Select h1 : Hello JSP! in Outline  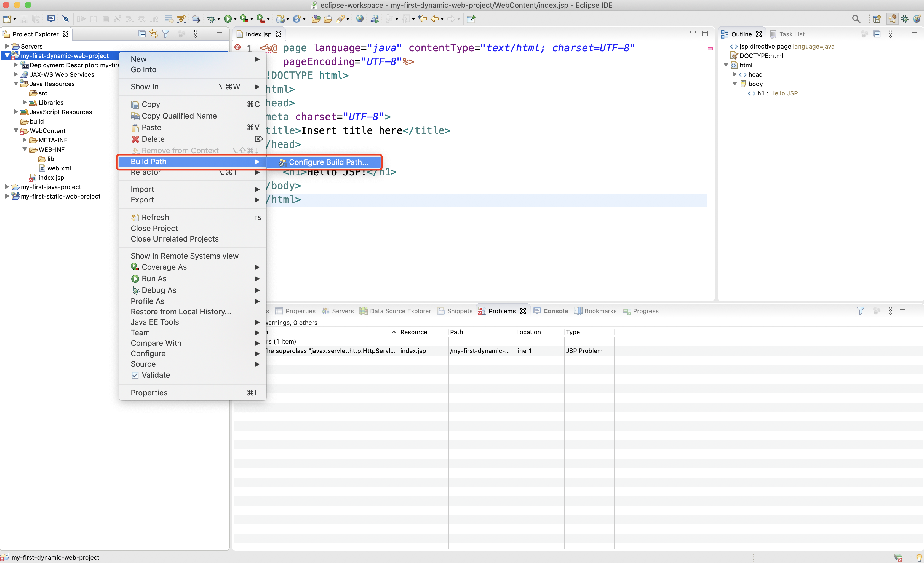click(774, 93)
